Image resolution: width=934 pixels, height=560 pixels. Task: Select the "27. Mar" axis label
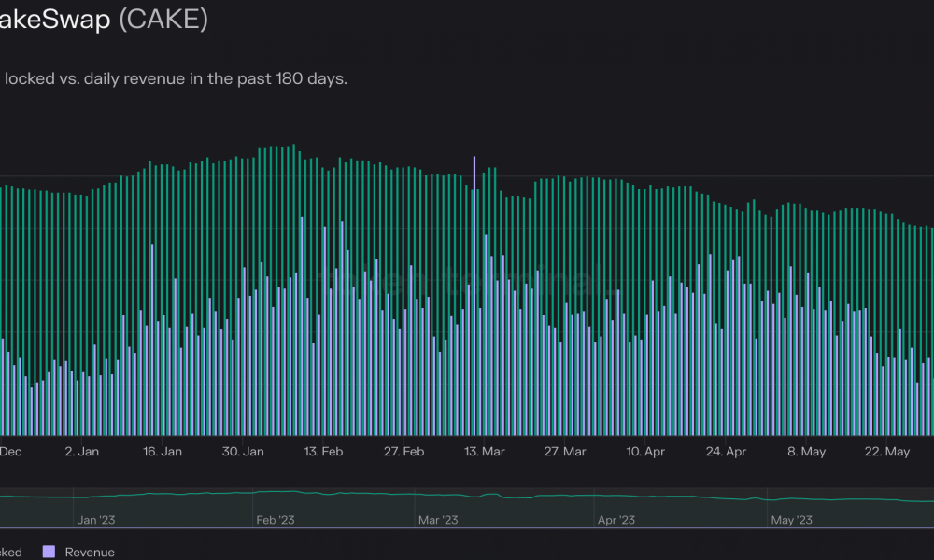565,452
